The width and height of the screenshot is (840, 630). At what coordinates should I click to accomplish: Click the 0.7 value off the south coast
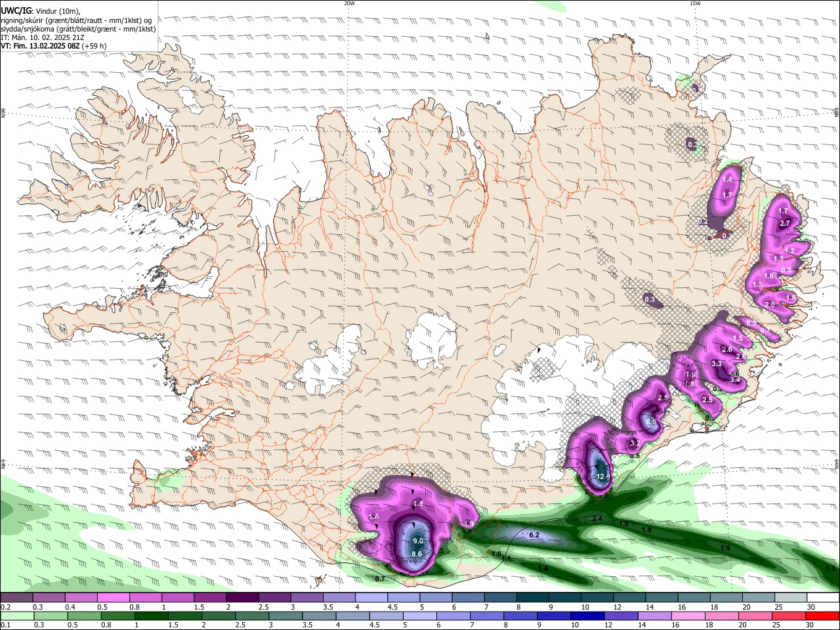click(x=380, y=579)
